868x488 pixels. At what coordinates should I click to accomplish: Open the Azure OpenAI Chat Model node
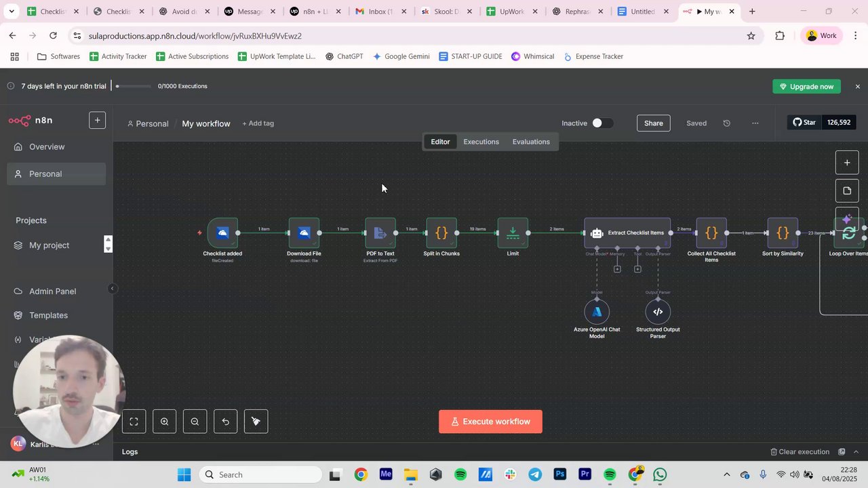point(597,312)
